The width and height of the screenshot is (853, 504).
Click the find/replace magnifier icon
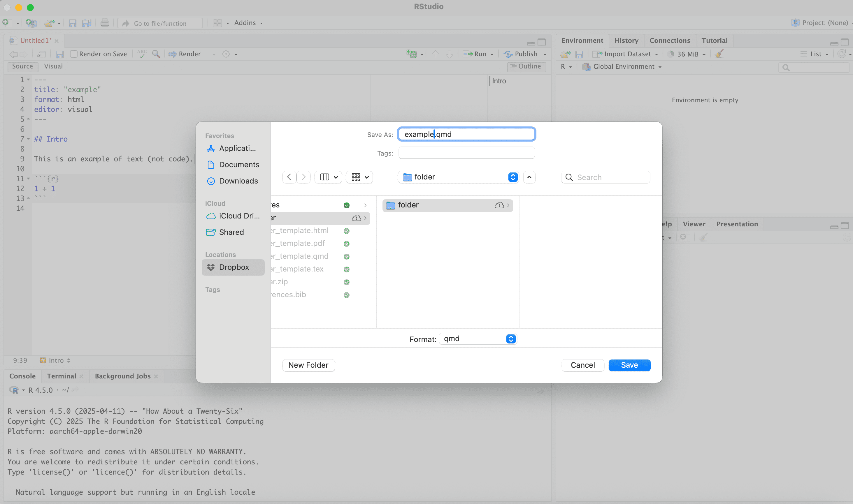click(156, 54)
